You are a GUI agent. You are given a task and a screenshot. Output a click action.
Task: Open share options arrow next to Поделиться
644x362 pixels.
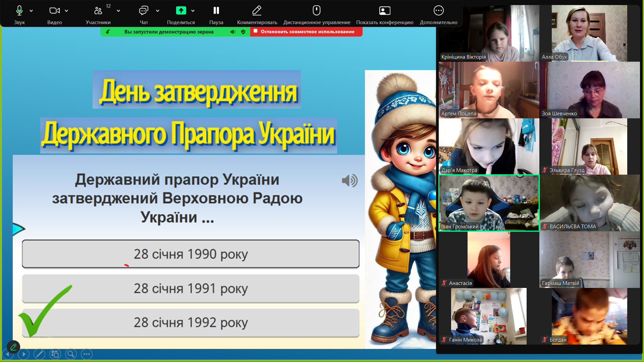(x=193, y=11)
